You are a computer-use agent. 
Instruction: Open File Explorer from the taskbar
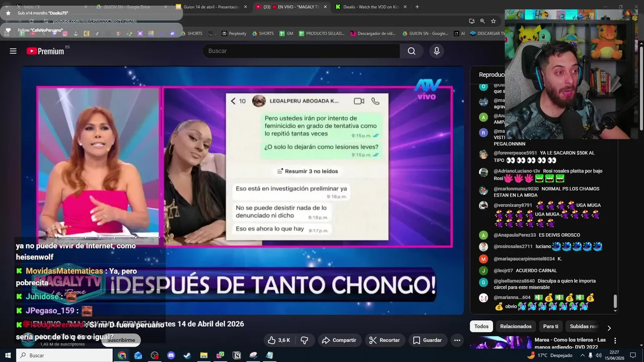coord(204,355)
